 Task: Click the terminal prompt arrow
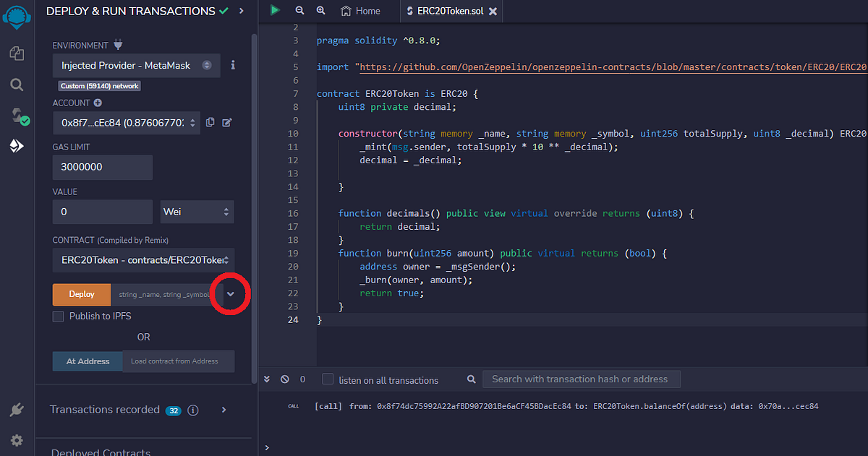[x=267, y=447]
